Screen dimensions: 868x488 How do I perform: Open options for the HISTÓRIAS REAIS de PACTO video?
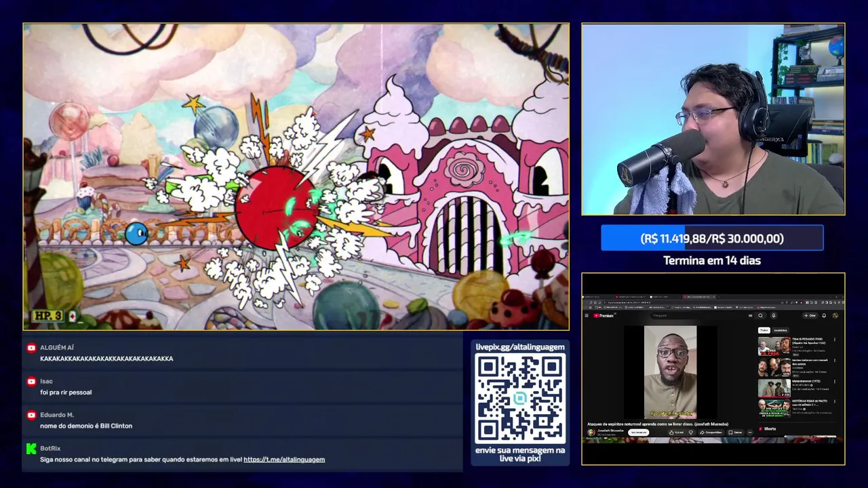pos(834,402)
